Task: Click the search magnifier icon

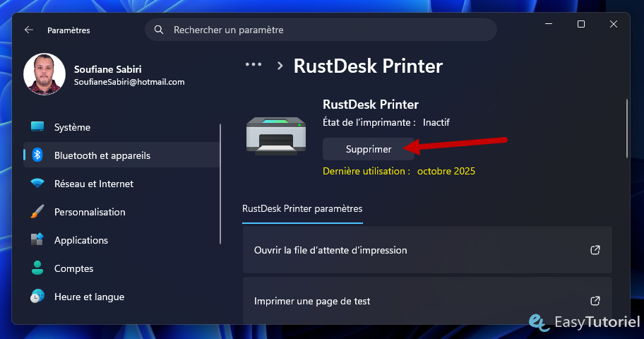Action: coord(159,30)
